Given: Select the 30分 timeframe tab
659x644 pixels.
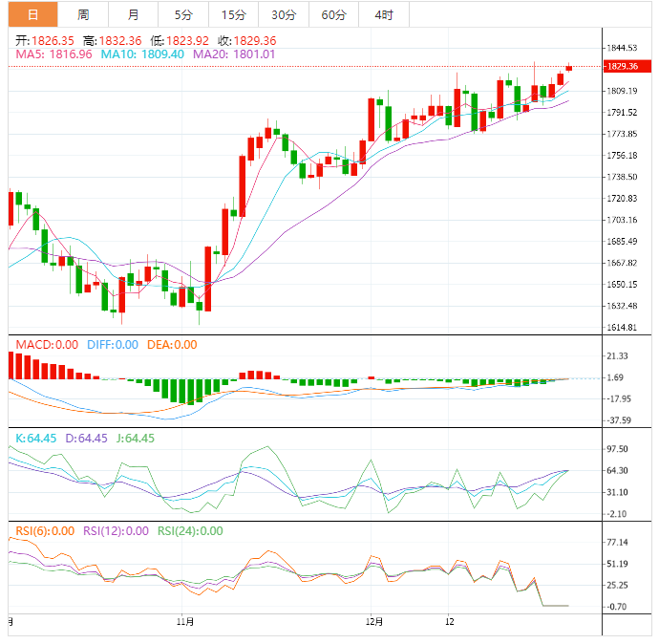Looking at the screenshot, I should tap(284, 14).
